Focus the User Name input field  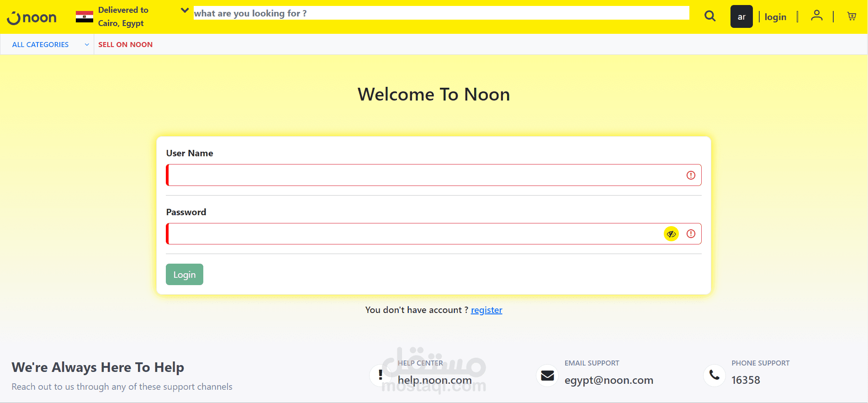coord(434,175)
